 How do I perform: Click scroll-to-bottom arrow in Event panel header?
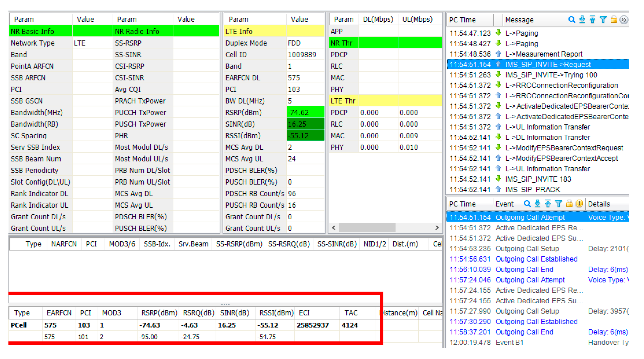pos(537,204)
